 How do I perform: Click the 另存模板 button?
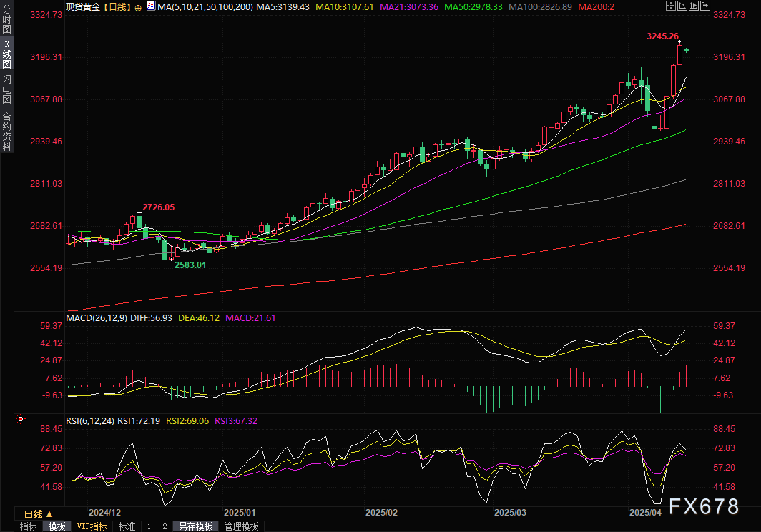(196, 526)
